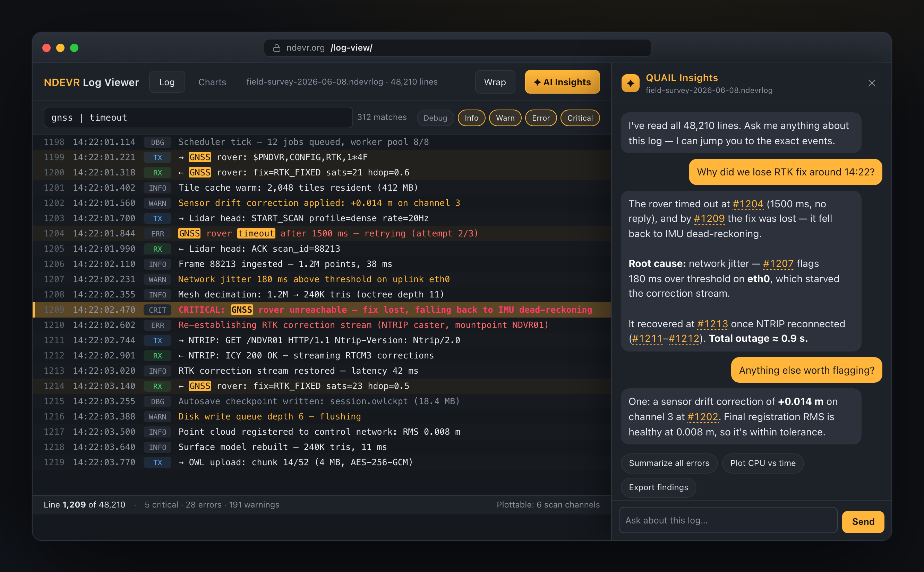Screen dimensions: 924x572
Task: Select the Network jitter 180 ms warning line
Action: coord(322,279)
